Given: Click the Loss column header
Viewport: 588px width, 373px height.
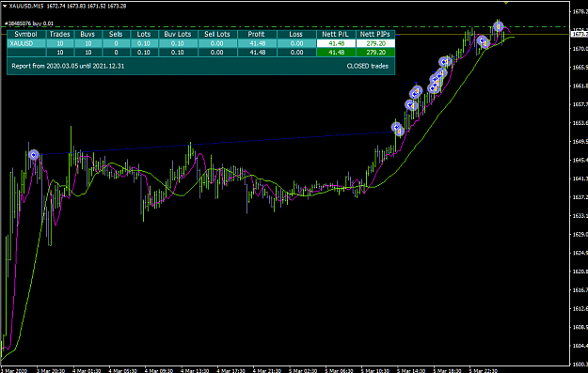Looking at the screenshot, I should 295,34.
